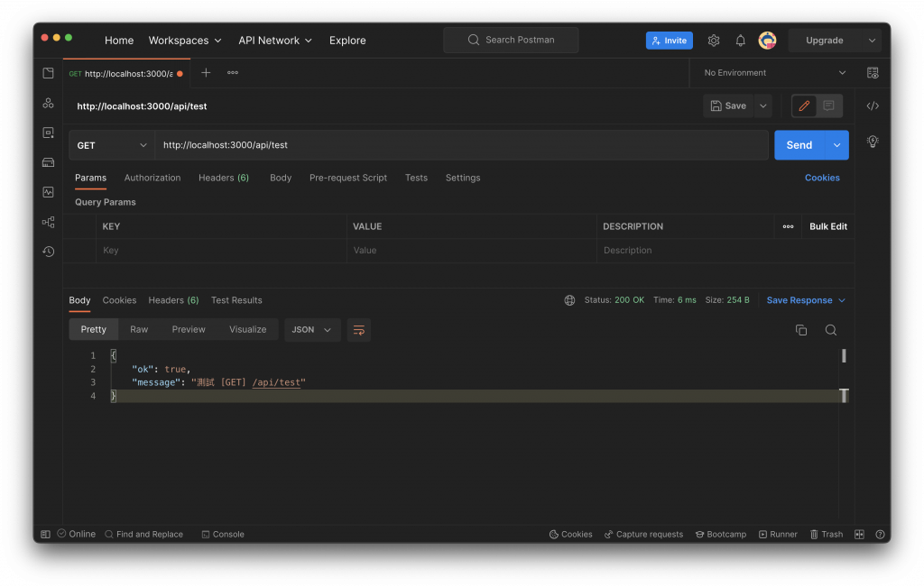
Task: Open the Upgrade options arrow
Action: [872, 40]
